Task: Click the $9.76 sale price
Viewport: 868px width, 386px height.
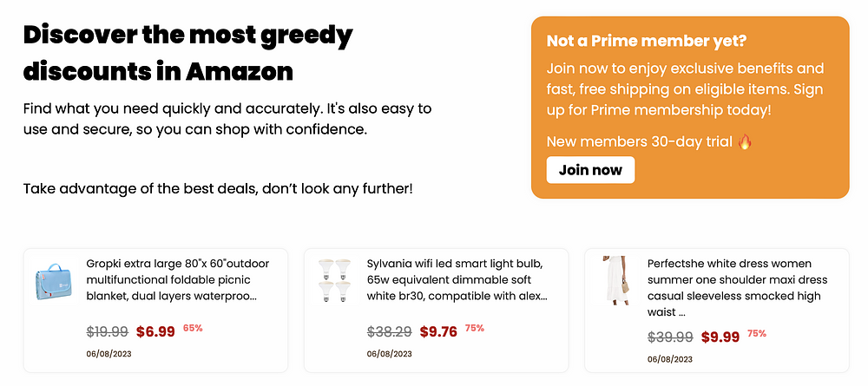Action: [x=438, y=331]
